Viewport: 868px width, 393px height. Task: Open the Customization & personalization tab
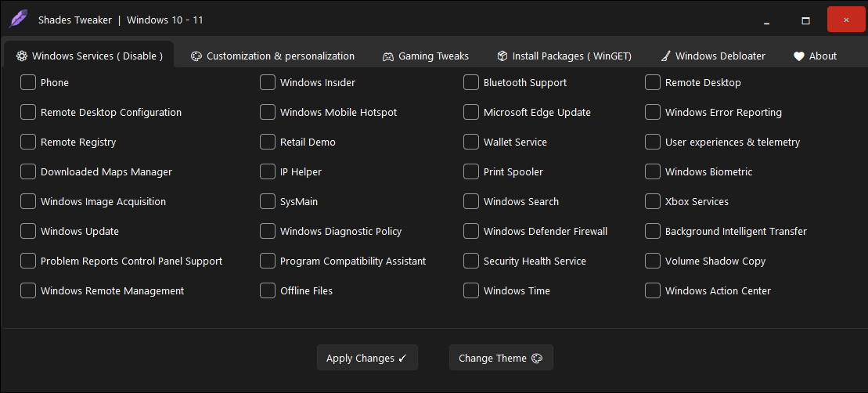click(x=272, y=56)
